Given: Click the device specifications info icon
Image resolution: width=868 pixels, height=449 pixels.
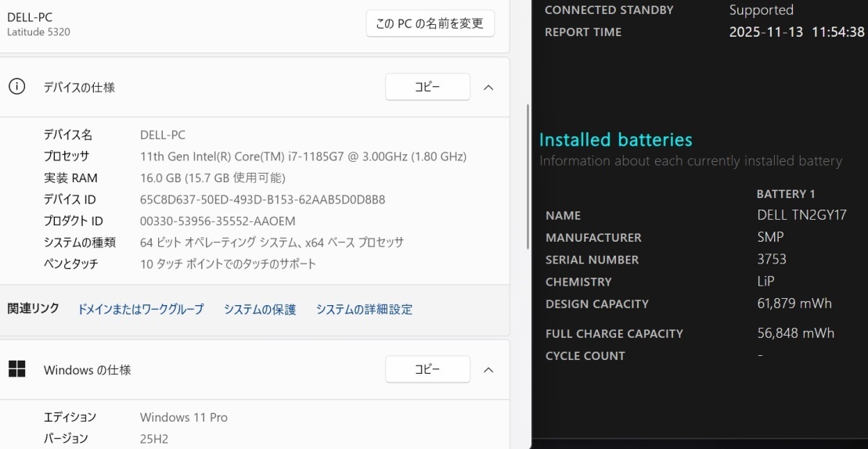Looking at the screenshot, I should (x=16, y=87).
